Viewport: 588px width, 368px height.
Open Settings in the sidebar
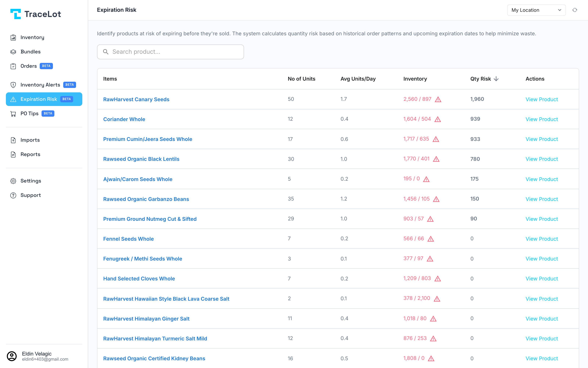tap(44, 181)
